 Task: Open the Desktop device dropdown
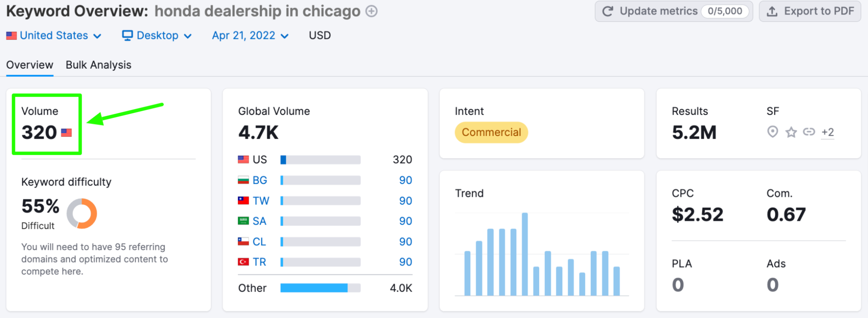[x=157, y=36]
